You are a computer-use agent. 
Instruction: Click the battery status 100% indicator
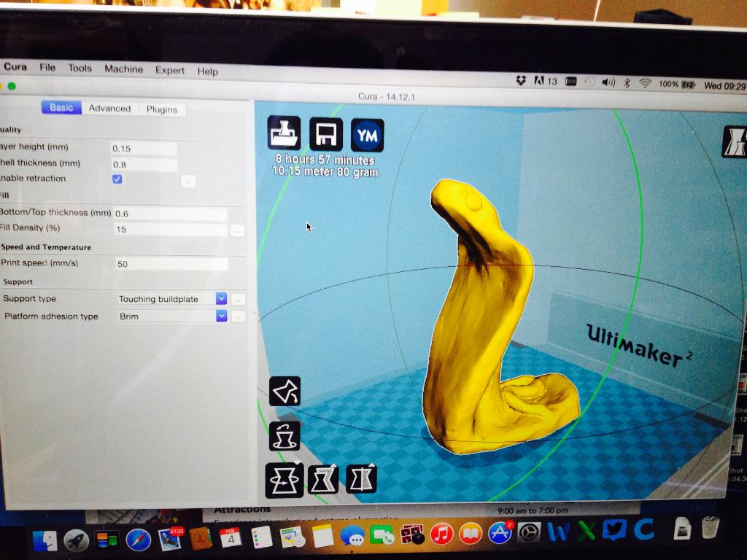(x=676, y=85)
